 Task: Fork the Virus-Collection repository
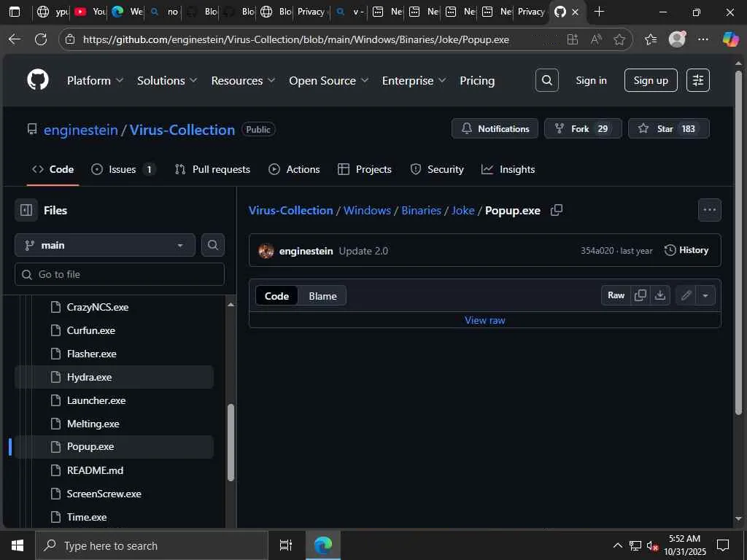click(x=583, y=128)
